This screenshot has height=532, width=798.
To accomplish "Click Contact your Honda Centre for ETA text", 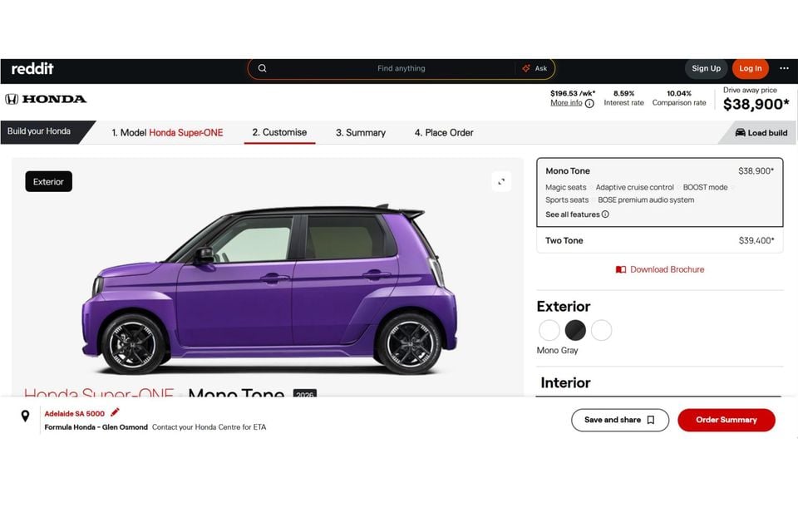I will pyautogui.click(x=209, y=427).
